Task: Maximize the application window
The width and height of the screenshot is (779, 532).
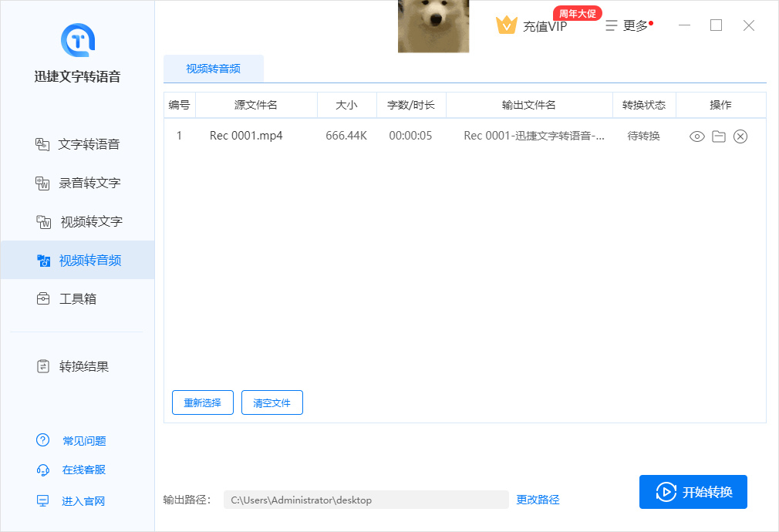Action: [x=716, y=25]
